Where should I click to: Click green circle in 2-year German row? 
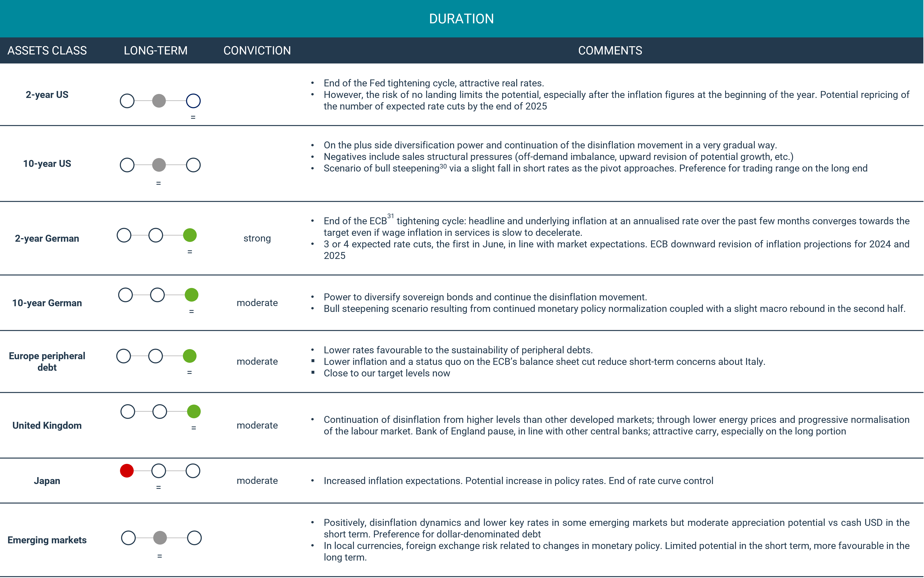(x=190, y=235)
